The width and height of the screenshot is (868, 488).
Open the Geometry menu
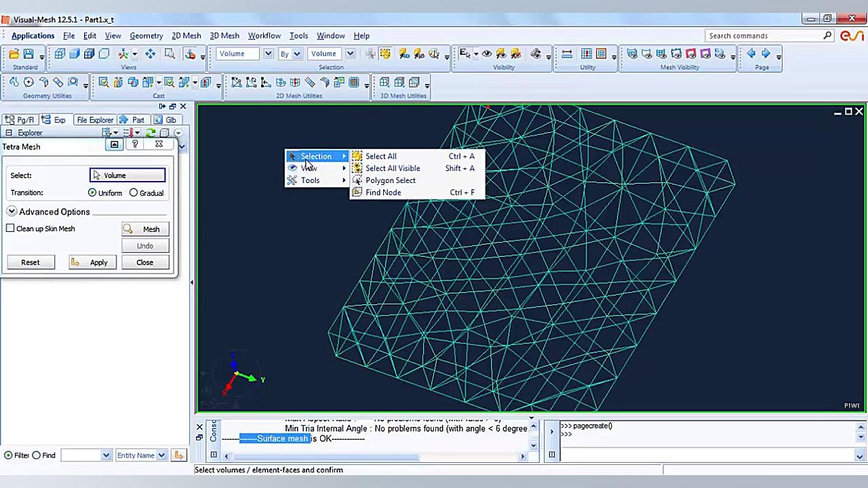(146, 36)
